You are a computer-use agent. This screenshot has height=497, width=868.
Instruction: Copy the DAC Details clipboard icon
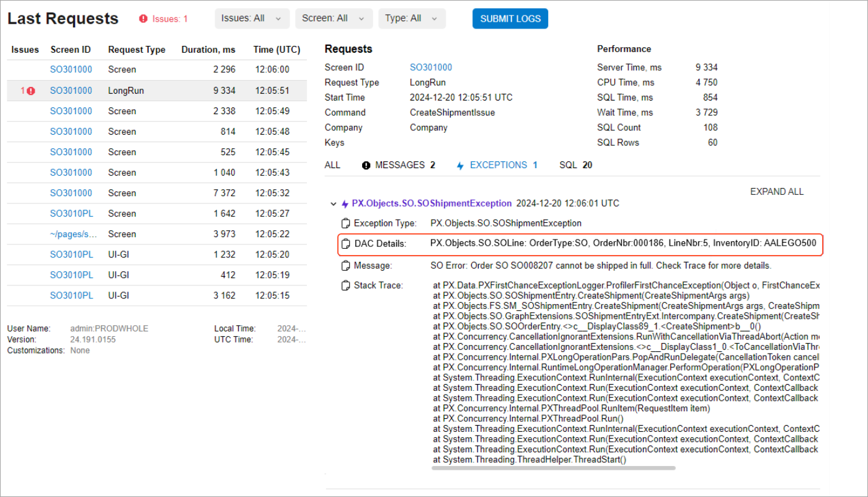pos(346,244)
